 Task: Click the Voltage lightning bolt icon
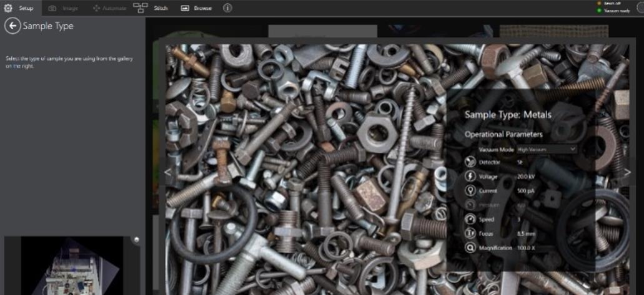pyautogui.click(x=470, y=177)
